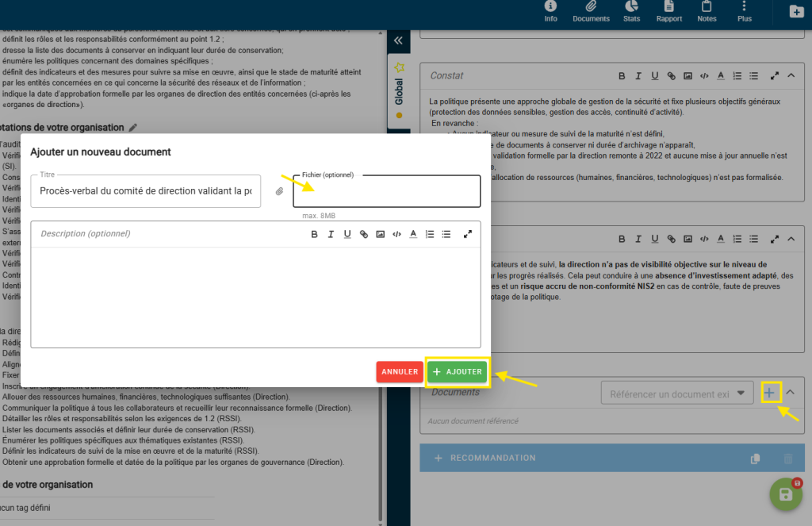Open the Rapport tab in top bar
Screen dimensions: 812x526
click(x=669, y=12)
